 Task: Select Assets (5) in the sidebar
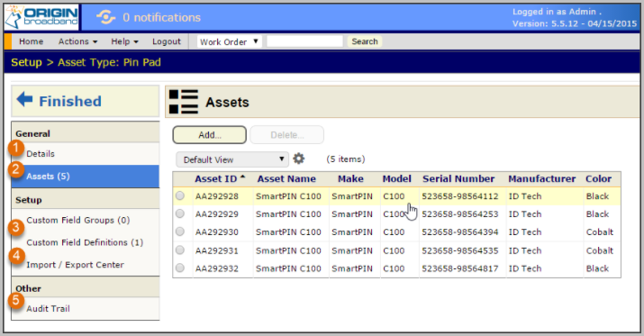[86, 177]
